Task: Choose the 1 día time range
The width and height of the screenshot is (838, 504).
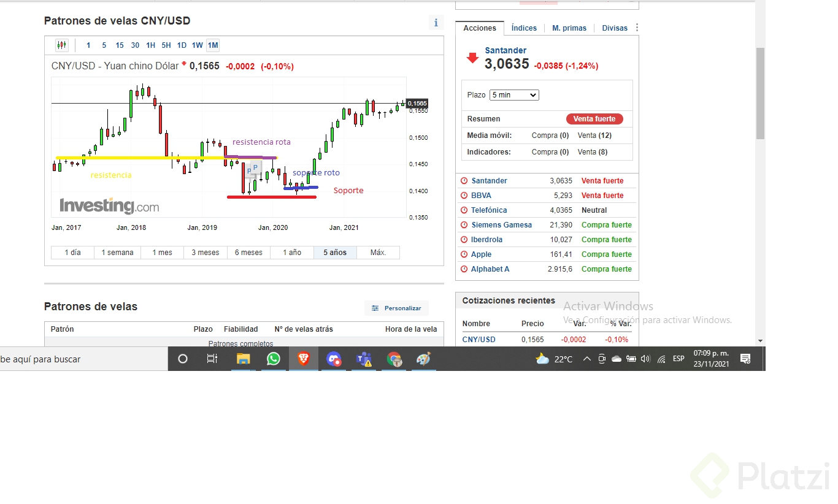Action: pos(72,253)
